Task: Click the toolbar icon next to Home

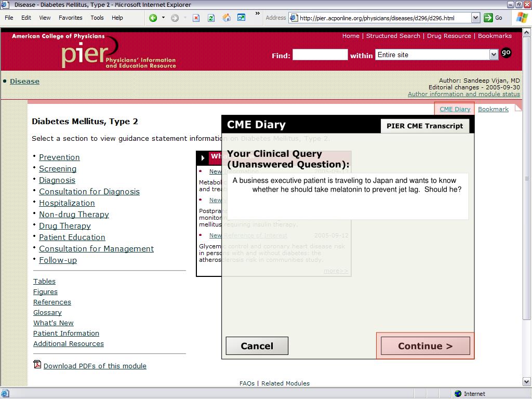Action: tap(241, 17)
